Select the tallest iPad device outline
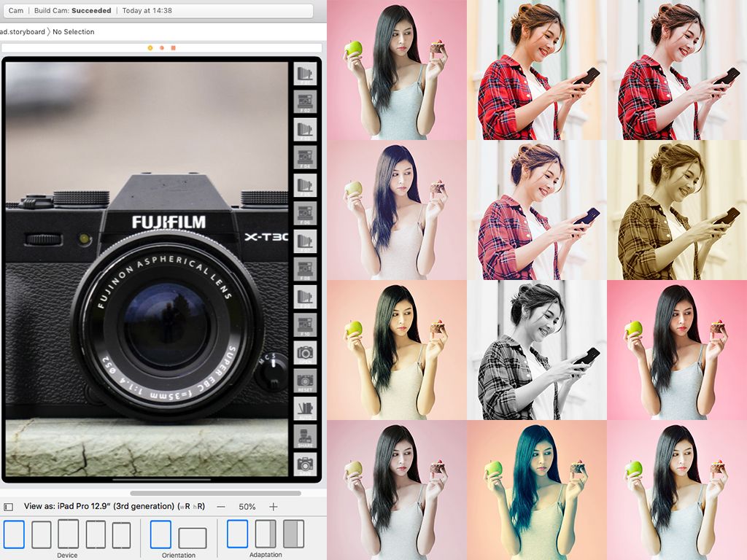The height and width of the screenshot is (560, 747). [68, 534]
